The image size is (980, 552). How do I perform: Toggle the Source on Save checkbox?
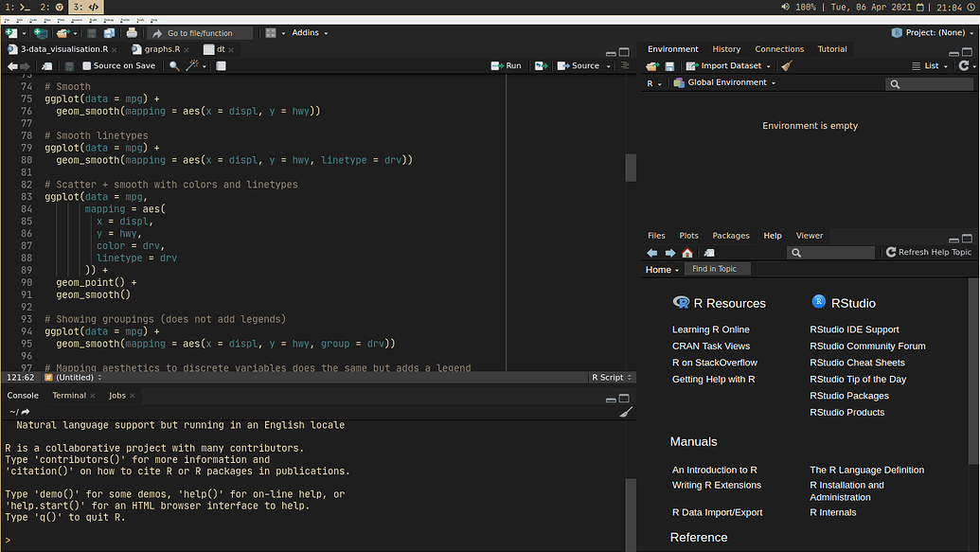coord(87,65)
